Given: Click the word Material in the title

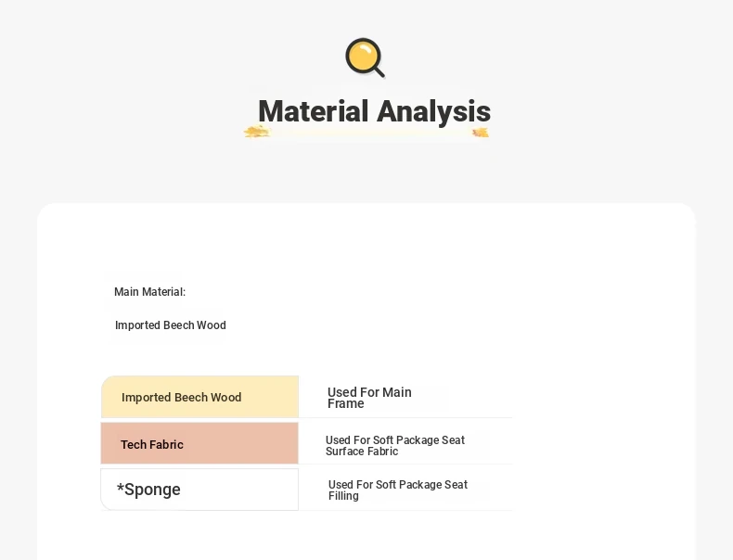Looking at the screenshot, I should (x=314, y=111).
